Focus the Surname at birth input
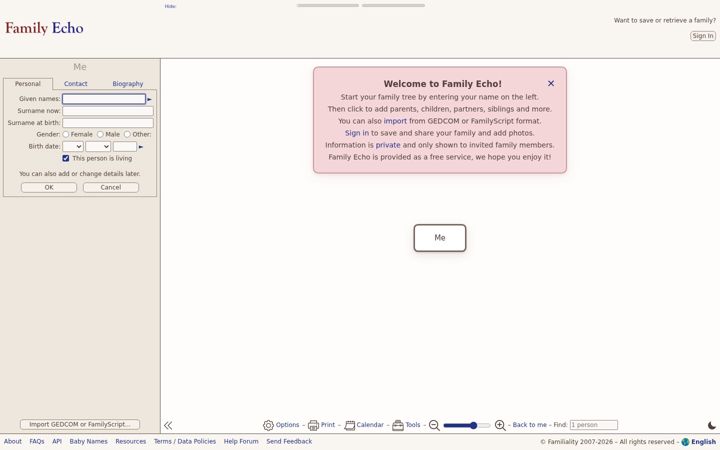Screen dimensions: 720x450 click(108, 123)
